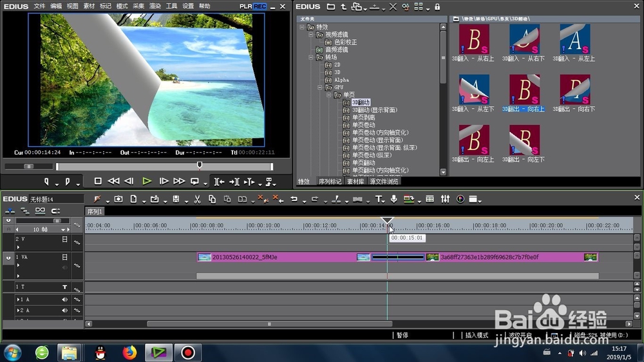
Task: Go up one folder in effects panel
Action: [343, 6]
